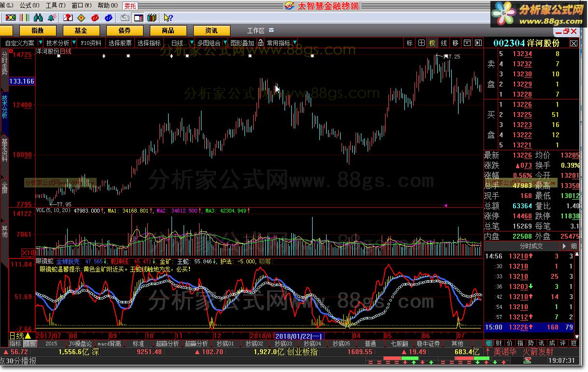Open the 讯 tab in quote panel
588x372 pixels.
(x=541, y=343)
